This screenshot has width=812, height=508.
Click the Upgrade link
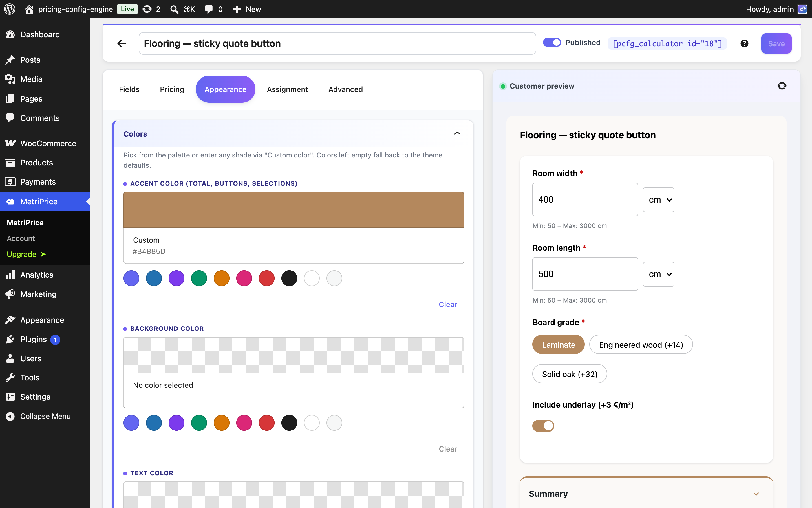pos(26,254)
